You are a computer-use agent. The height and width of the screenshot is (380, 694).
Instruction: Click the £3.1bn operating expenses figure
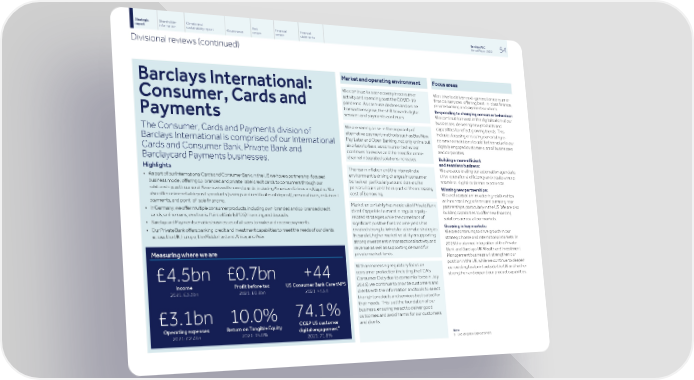(x=186, y=319)
